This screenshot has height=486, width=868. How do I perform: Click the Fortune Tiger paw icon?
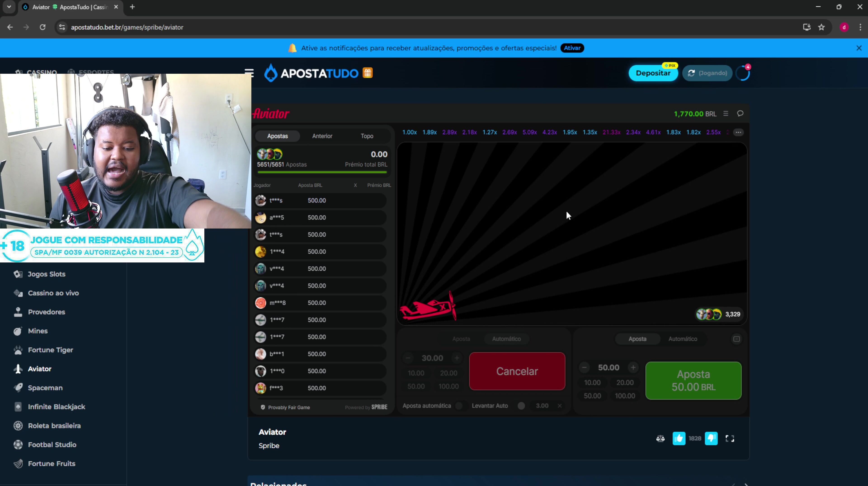pos(18,350)
